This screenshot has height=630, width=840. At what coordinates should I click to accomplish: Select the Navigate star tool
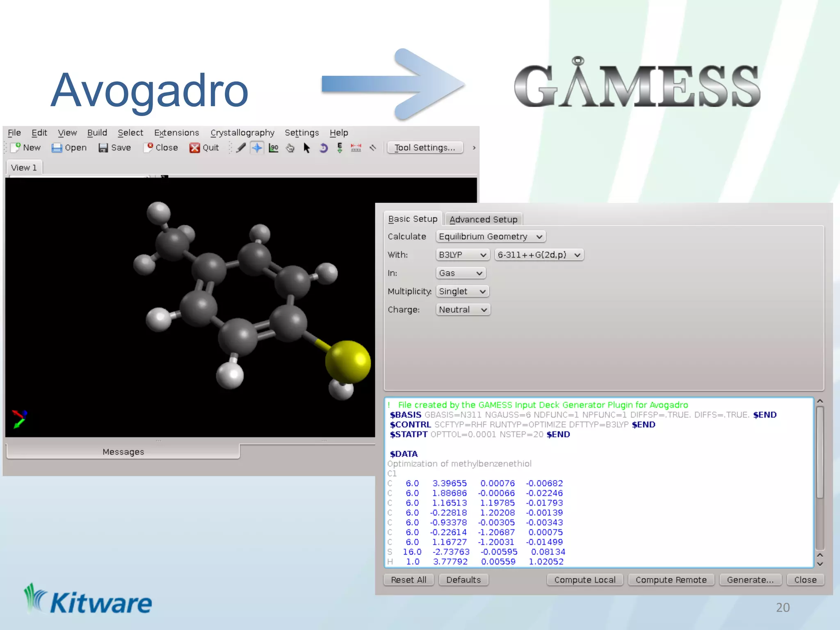point(257,148)
